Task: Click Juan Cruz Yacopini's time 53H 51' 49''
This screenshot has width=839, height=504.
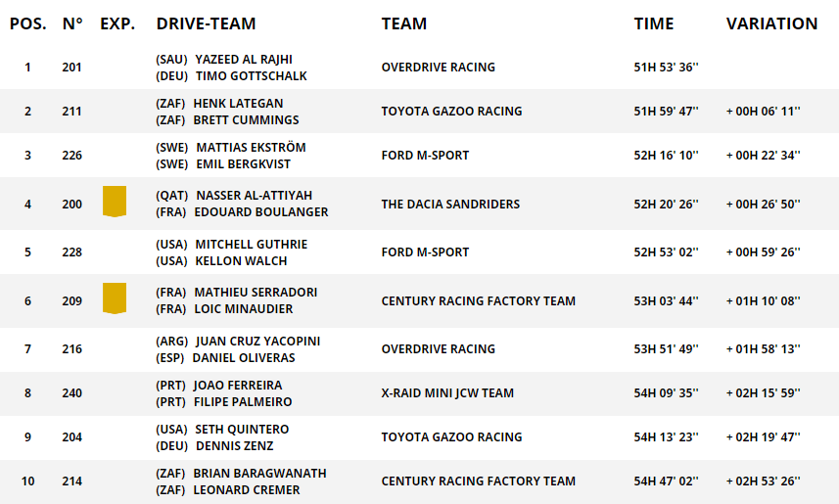Action: tap(666, 349)
